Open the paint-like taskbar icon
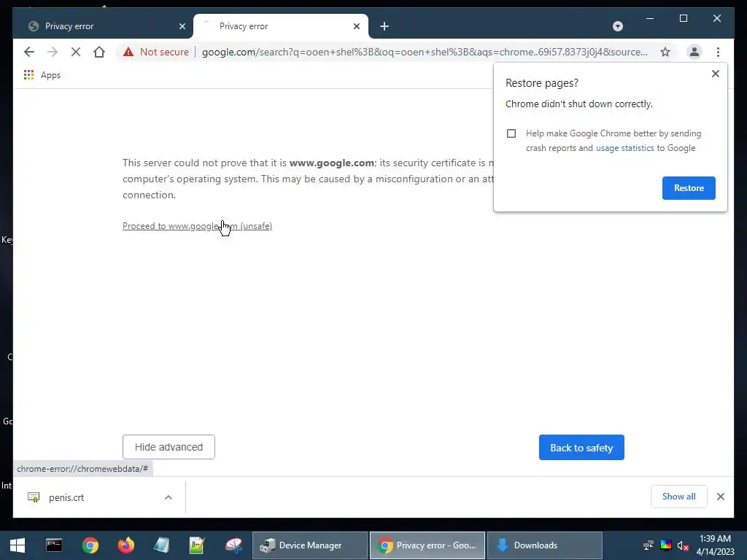This screenshot has width=747, height=560. pyautogui.click(x=233, y=545)
